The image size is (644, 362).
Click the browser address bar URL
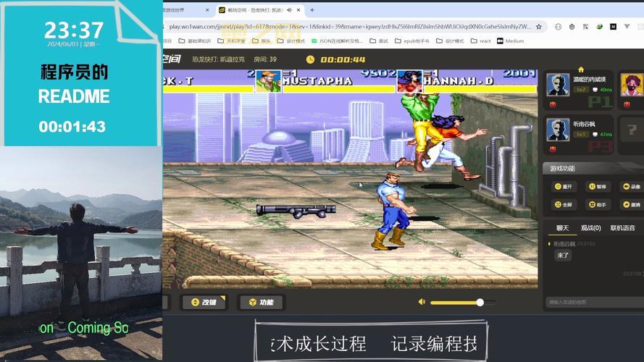click(x=349, y=27)
